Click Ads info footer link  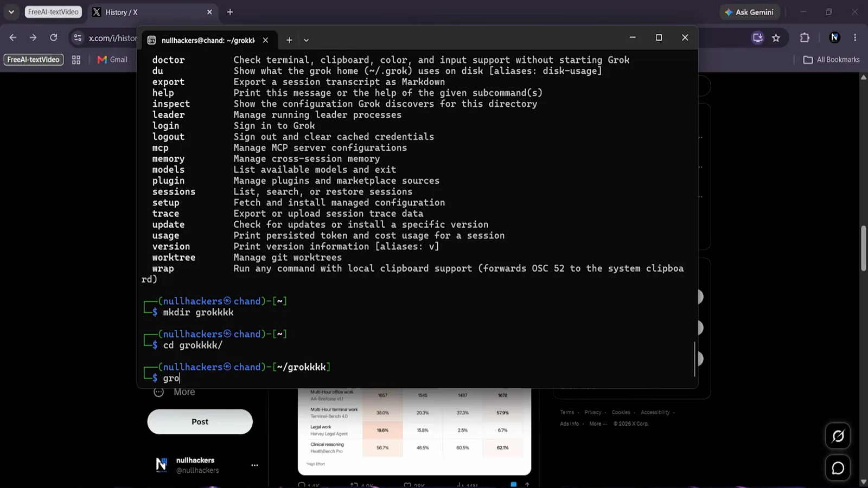[x=569, y=423]
